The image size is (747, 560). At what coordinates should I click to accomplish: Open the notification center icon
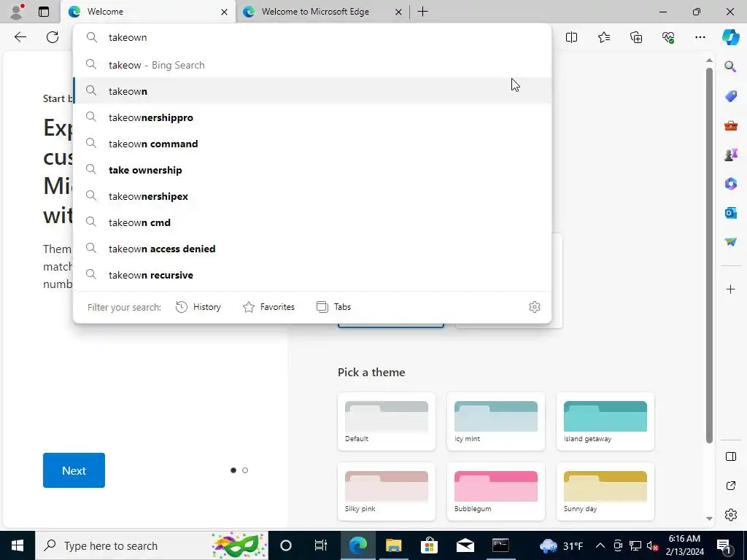point(724,546)
